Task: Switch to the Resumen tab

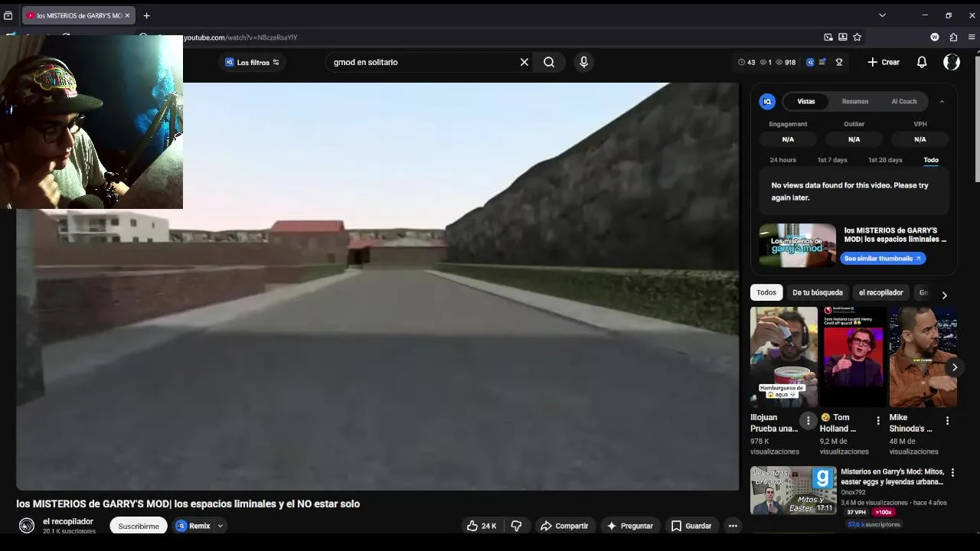Action: tap(855, 101)
